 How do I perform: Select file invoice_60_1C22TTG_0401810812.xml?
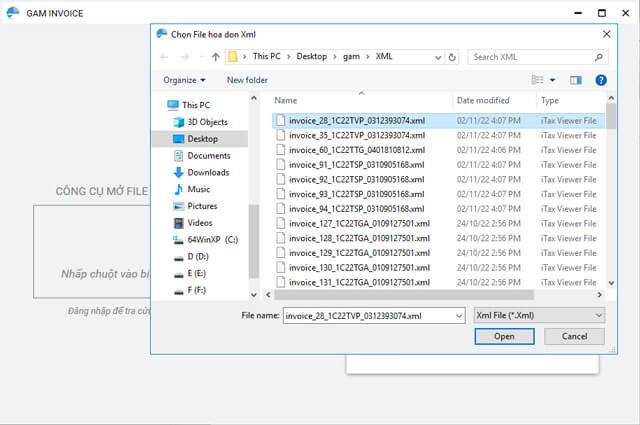tap(356, 149)
